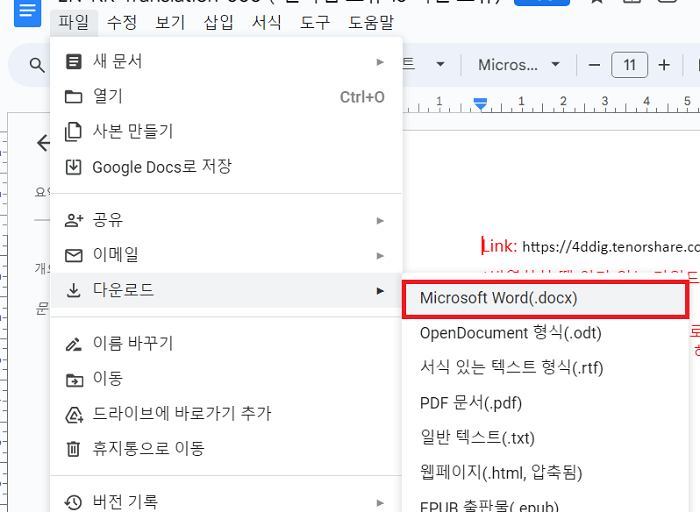Increase font size with plus button
700x512 pixels.
click(664, 65)
